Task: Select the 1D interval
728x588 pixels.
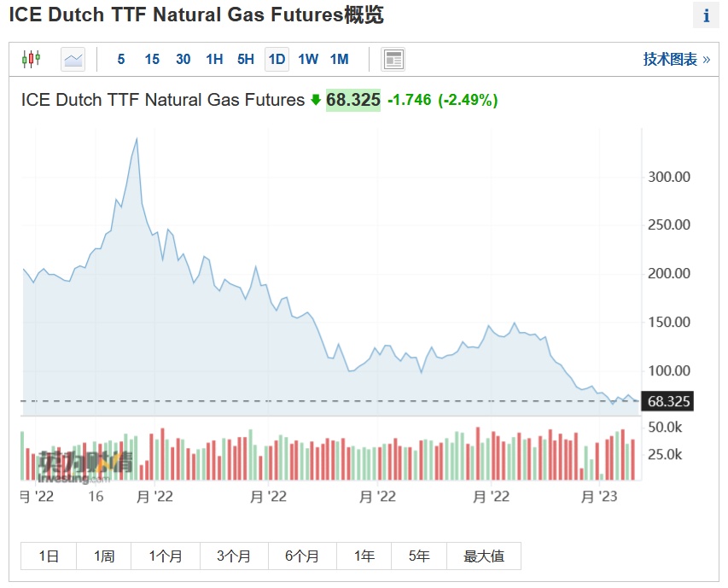Action: (277, 59)
